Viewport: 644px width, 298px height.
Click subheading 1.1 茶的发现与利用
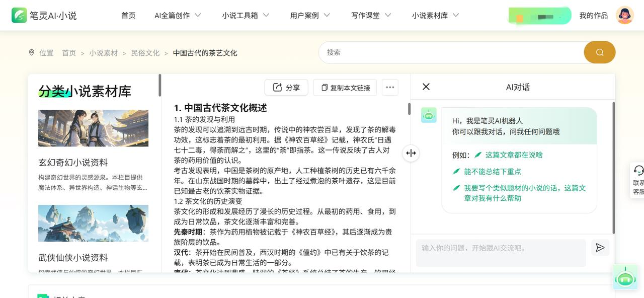[x=204, y=119]
